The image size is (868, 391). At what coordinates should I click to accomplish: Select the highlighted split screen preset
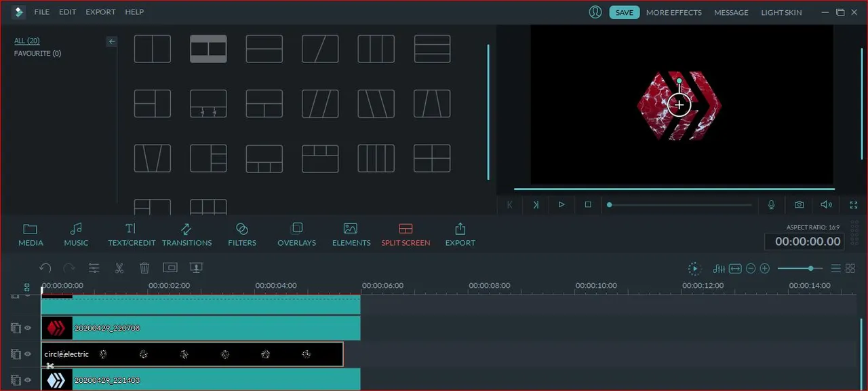(x=208, y=49)
